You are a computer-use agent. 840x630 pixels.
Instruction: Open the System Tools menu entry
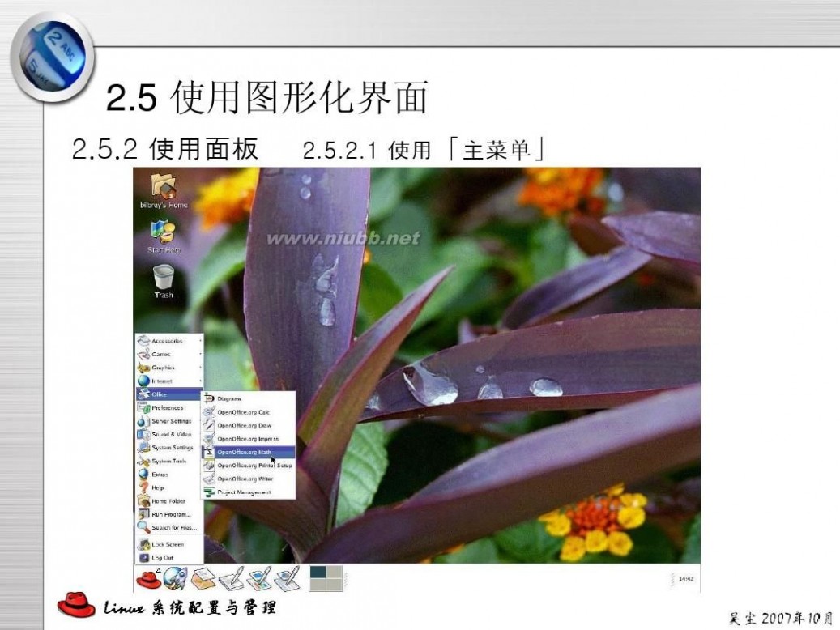click(169, 462)
